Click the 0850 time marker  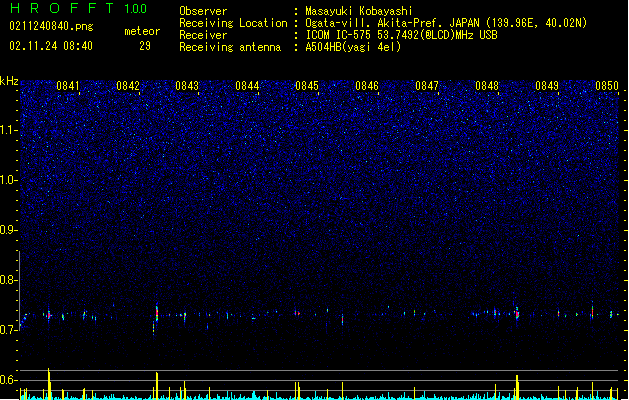[x=607, y=86]
